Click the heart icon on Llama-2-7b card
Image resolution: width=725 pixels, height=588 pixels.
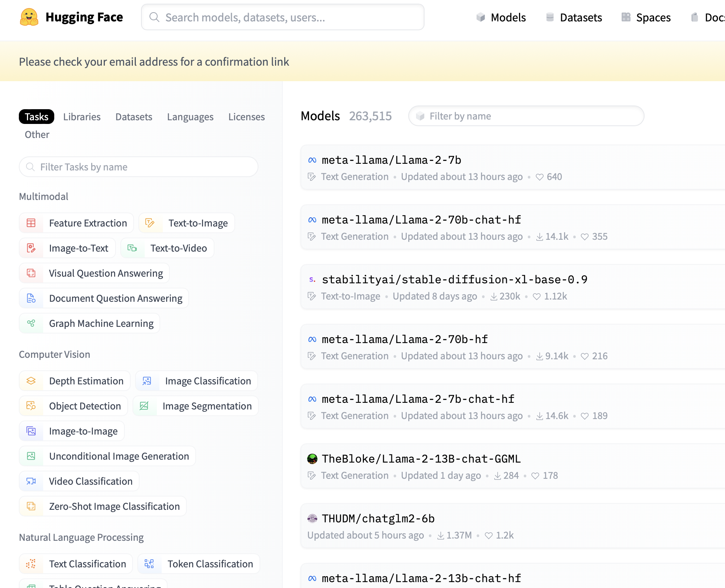click(x=540, y=177)
